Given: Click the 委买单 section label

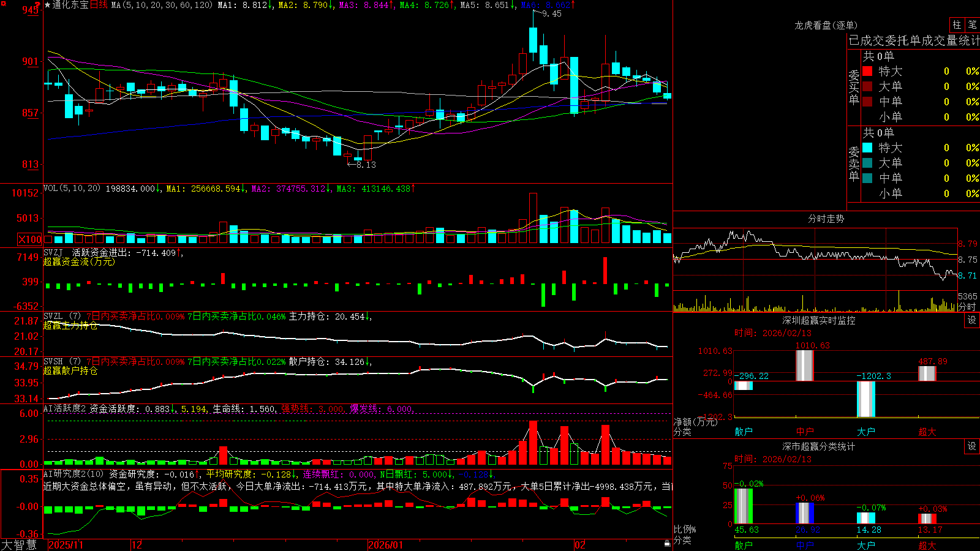Looking at the screenshot, I should [854, 86].
